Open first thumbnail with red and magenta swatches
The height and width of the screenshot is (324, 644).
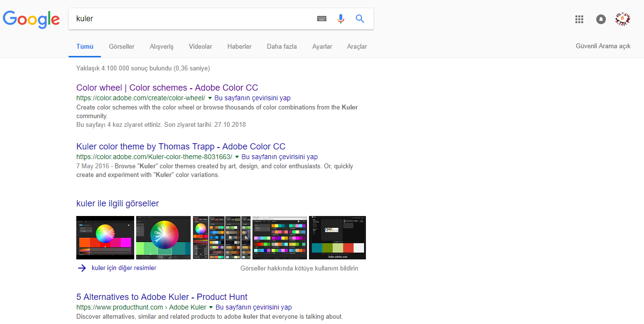(x=105, y=238)
